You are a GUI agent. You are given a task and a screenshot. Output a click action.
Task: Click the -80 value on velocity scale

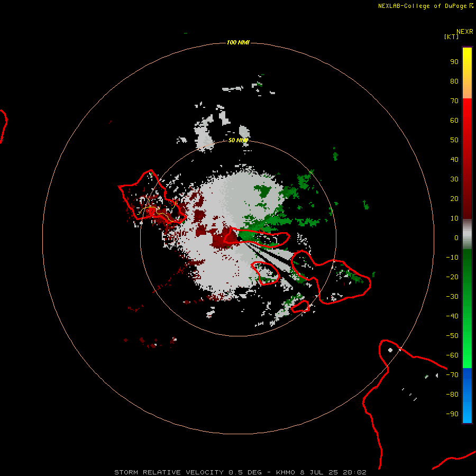452,395
